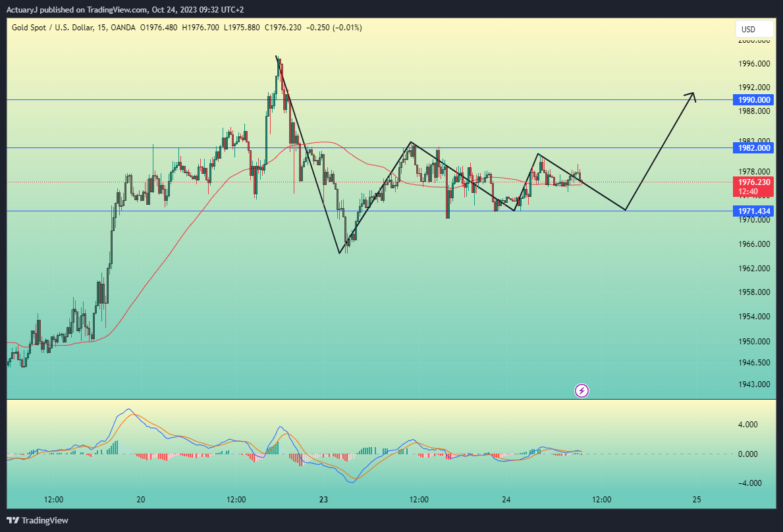This screenshot has height=532, width=783.
Task: Click the 4.000 indicator axis label
Action: coord(748,425)
